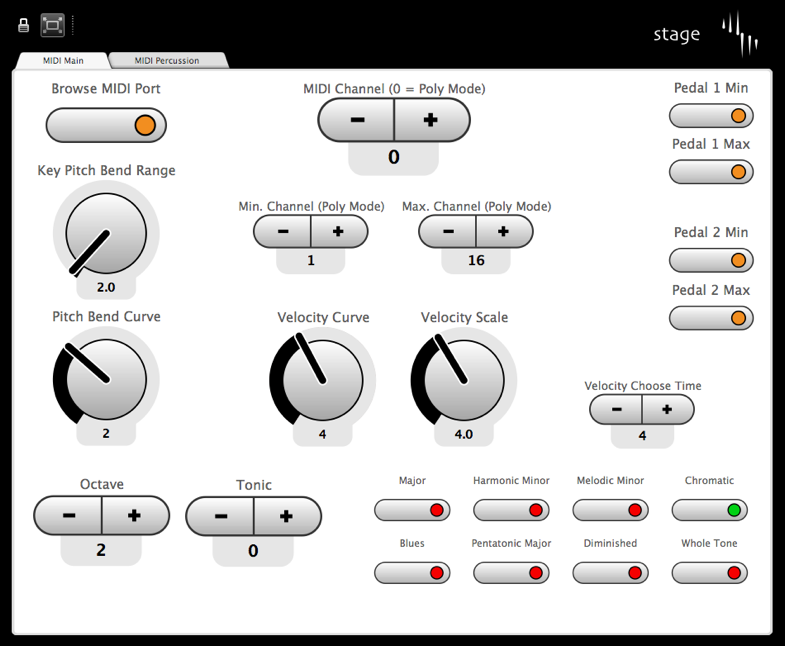Toggle the Chromatic scale switch
785x646 pixels.
click(709, 510)
